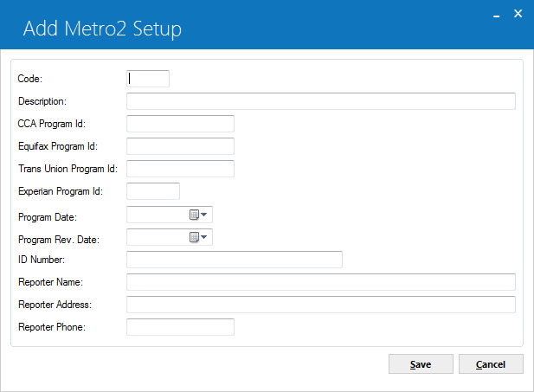
Task: Click the Reporter Address: label
Action: coord(55,305)
